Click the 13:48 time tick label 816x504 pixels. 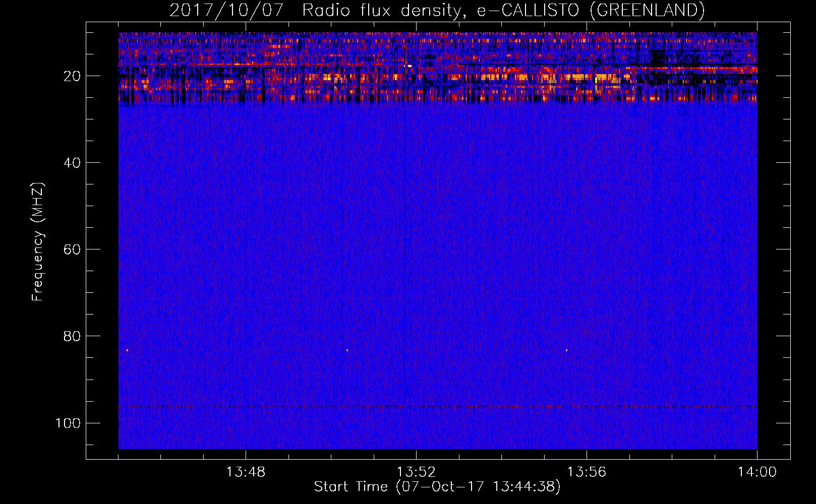click(246, 472)
